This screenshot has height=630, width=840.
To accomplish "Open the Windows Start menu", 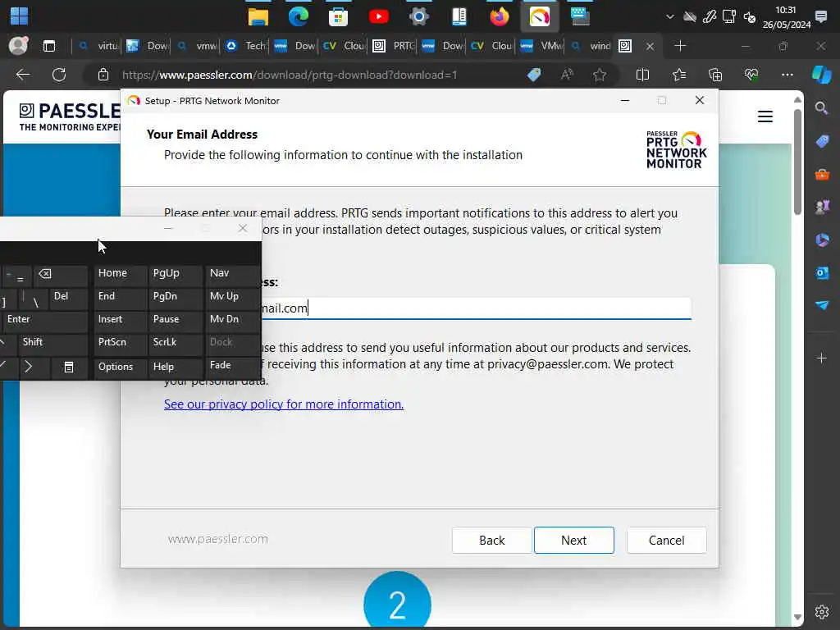I will point(19,16).
